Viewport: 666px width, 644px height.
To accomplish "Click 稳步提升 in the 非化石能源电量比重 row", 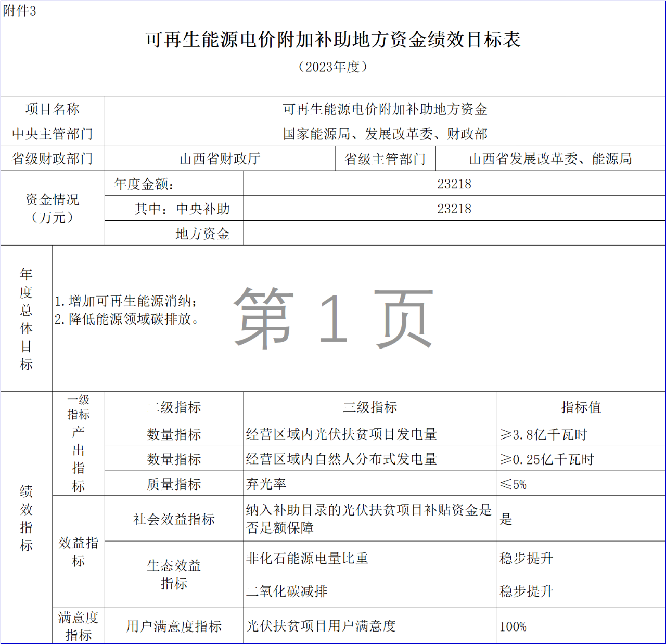I will tap(581, 558).
